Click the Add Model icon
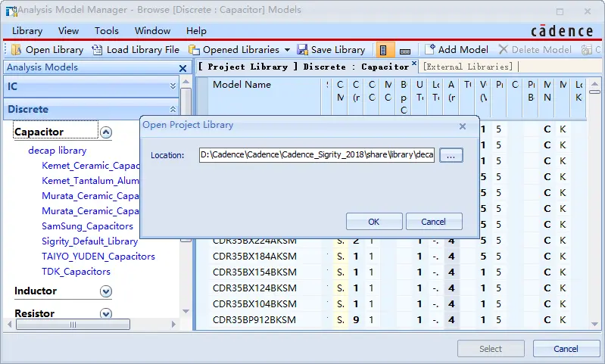The width and height of the screenshot is (605, 364). click(x=430, y=49)
